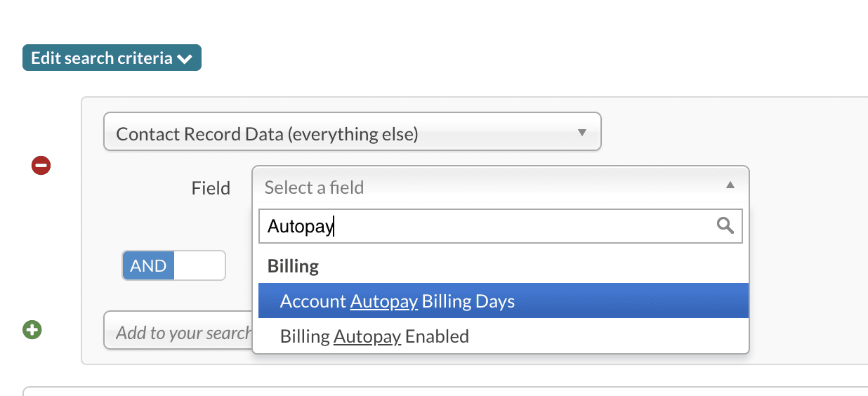
Task: Focus the Autopay filter text box
Action: 485,226
